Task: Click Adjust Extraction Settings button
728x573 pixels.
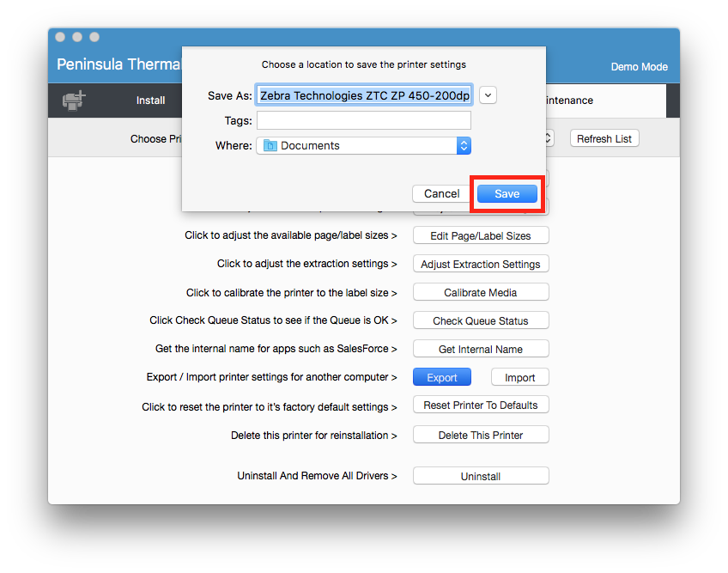Action: [x=481, y=264]
